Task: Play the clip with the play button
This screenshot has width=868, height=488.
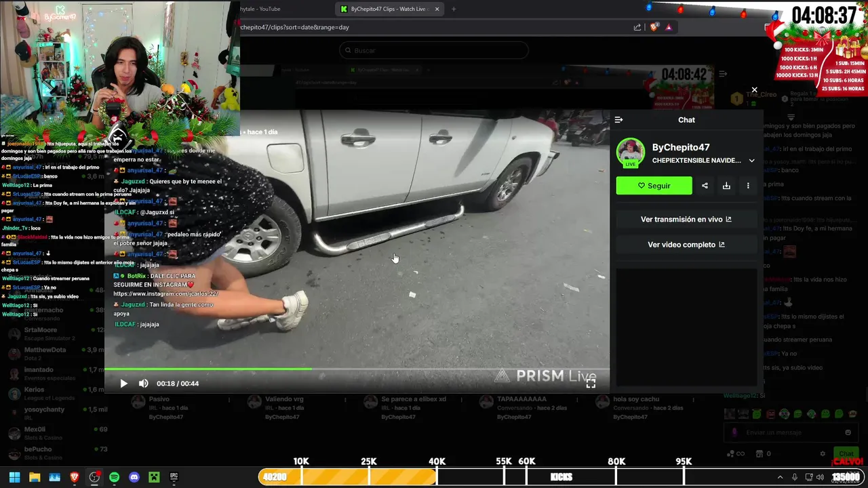Action: tap(123, 384)
